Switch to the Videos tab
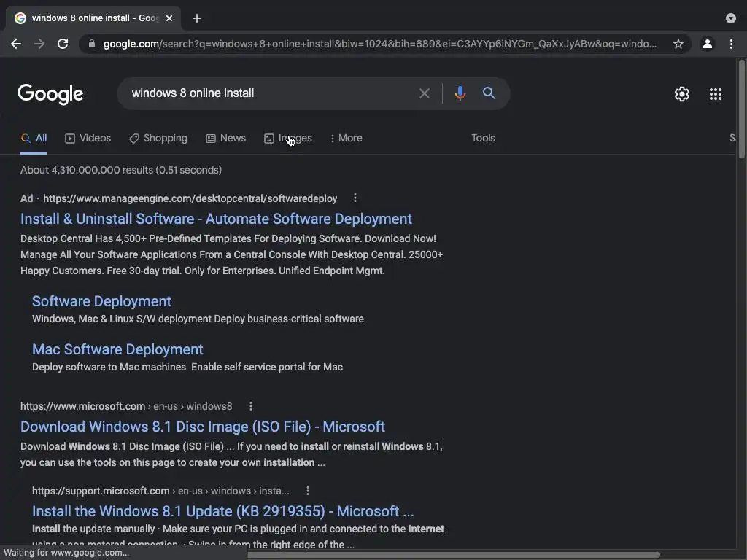The width and height of the screenshot is (747, 560). pyautogui.click(x=88, y=138)
